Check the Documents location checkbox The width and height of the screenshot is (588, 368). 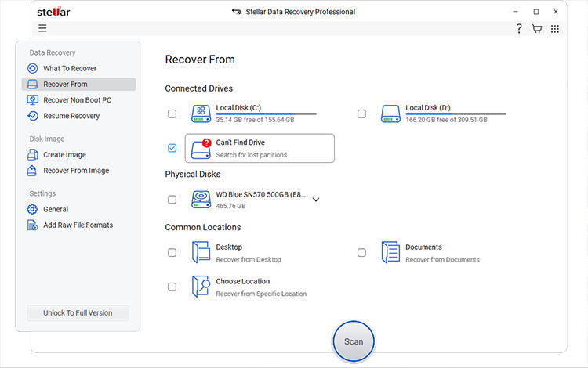coord(361,253)
